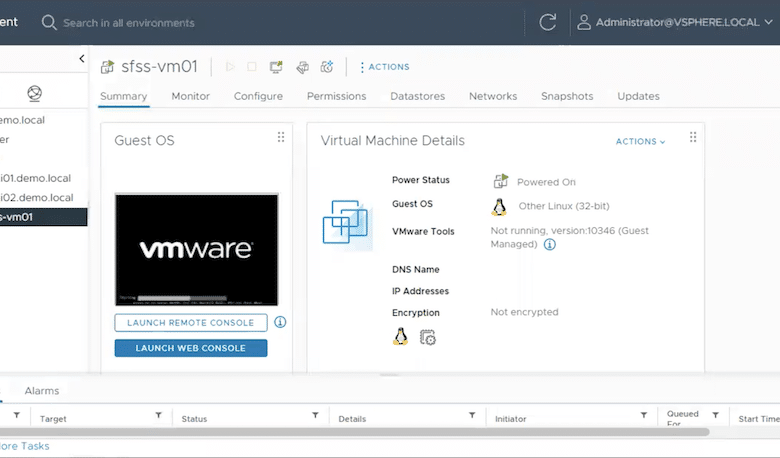Image resolution: width=780 pixels, height=458 pixels.
Task: Open ACTIONS dropdown in Virtual Machine Details
Action: [x=640, y=142]
